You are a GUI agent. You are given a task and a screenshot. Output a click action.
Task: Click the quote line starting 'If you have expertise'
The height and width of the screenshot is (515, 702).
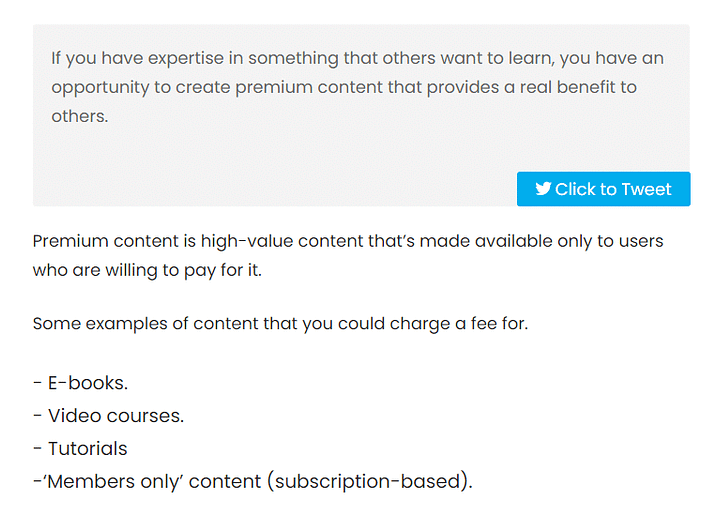[357, 59]
